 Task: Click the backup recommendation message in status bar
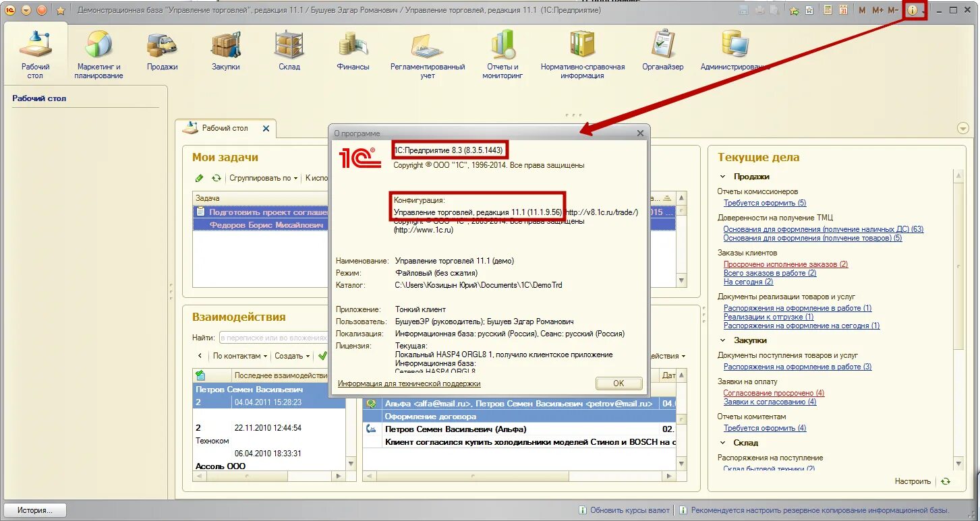(x=819, y=510)
